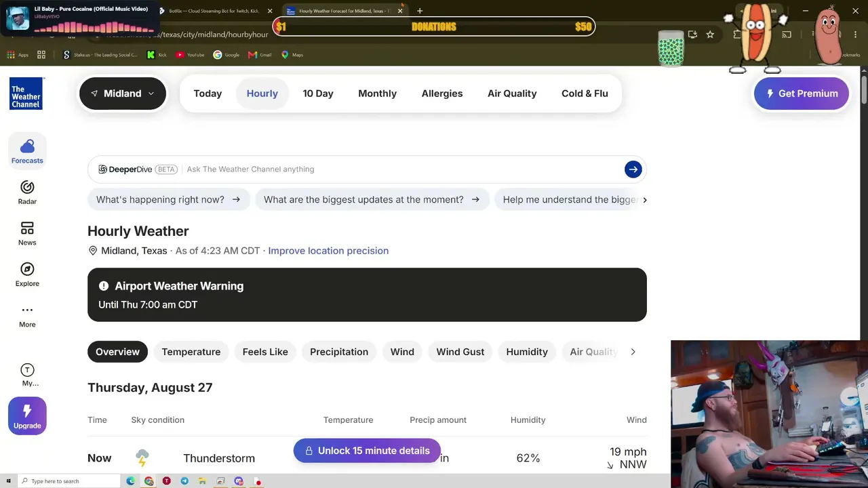The width and height of the screenshot is (868, 488).
Task: Ask "What's happening right now?" suggestion
Action: pyautogui.click(x=168, y=200)
